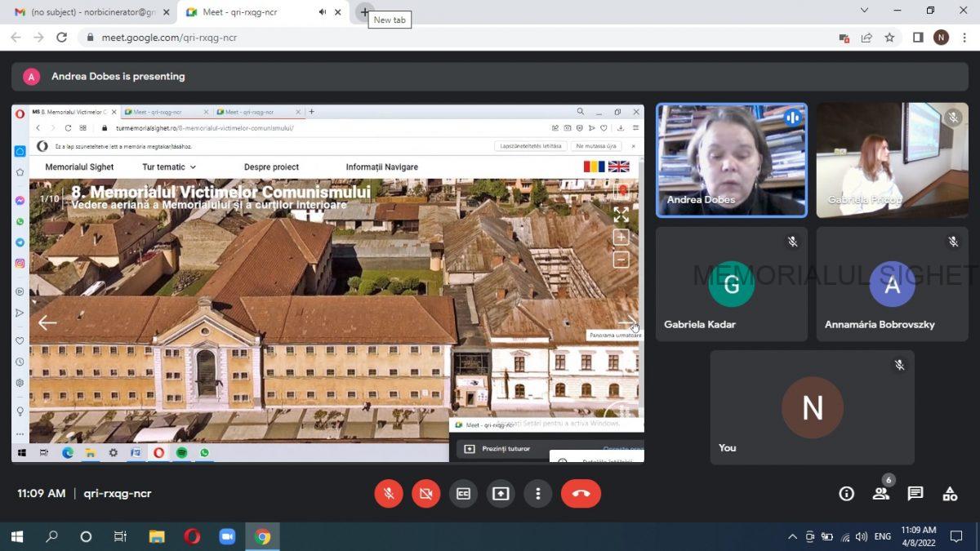The height and width of the screenshot is (551, 980).
Task: Reload the Meet page
Action: pos(61,38)
